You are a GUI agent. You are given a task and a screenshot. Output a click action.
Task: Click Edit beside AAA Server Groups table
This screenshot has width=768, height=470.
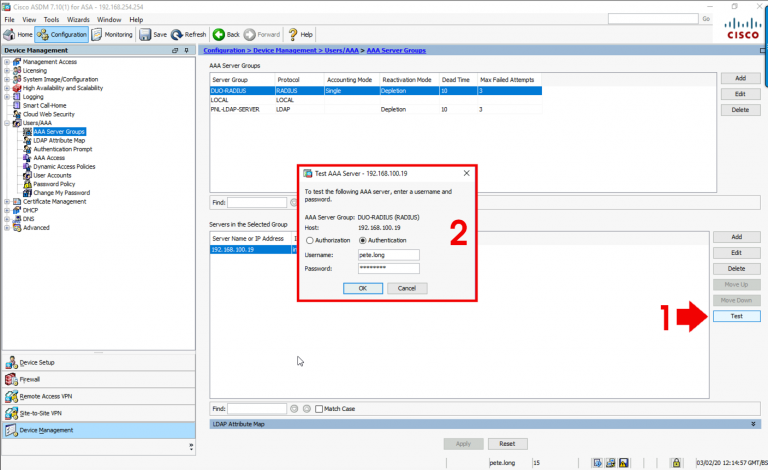pos(741,94)
